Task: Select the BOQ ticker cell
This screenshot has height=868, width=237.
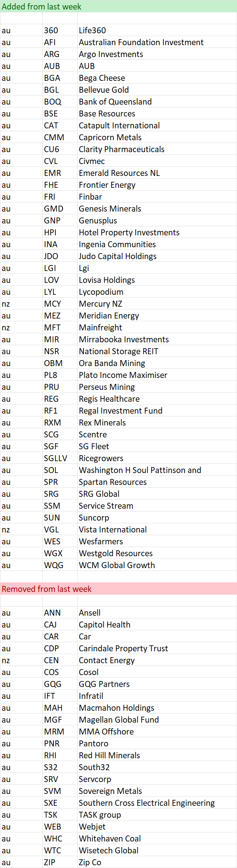Action: tap(60, 101)
